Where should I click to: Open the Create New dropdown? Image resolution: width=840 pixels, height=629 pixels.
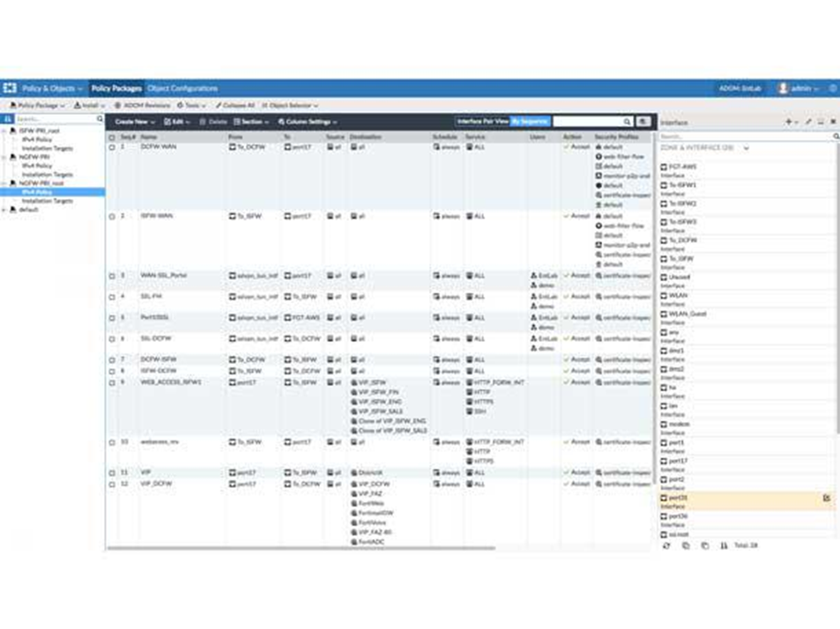click(x=135, y=122)
